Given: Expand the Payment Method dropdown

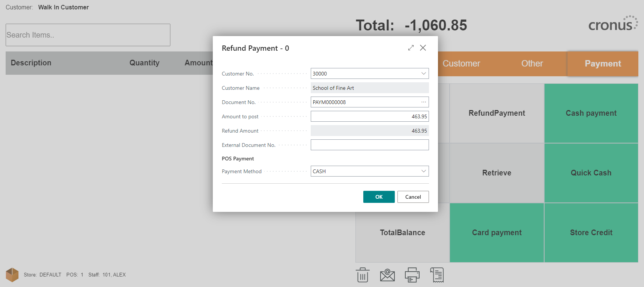Looking at the screenshot, I should tap(423, 171).
